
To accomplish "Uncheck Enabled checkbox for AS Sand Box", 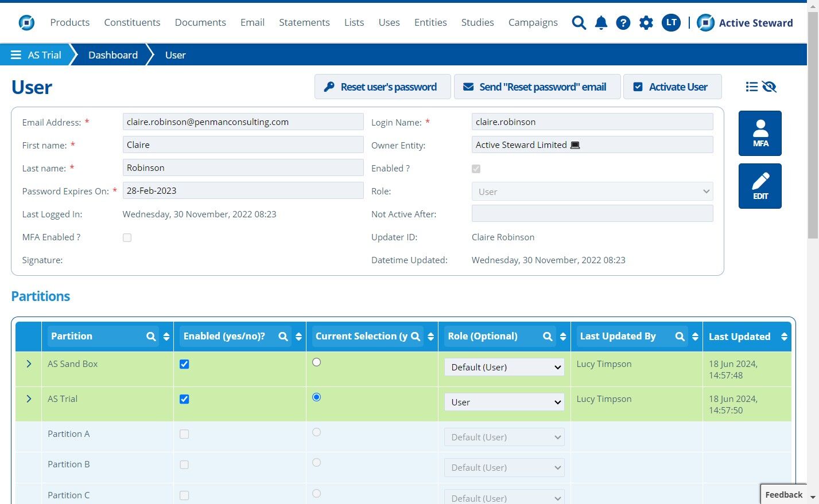I will [x=184, y=364].
